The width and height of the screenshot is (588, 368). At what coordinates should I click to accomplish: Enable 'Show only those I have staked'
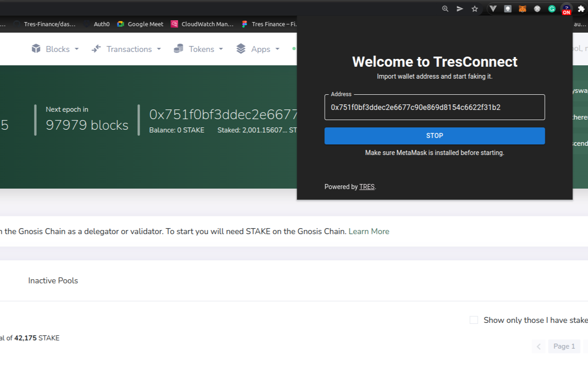[474, 320]
